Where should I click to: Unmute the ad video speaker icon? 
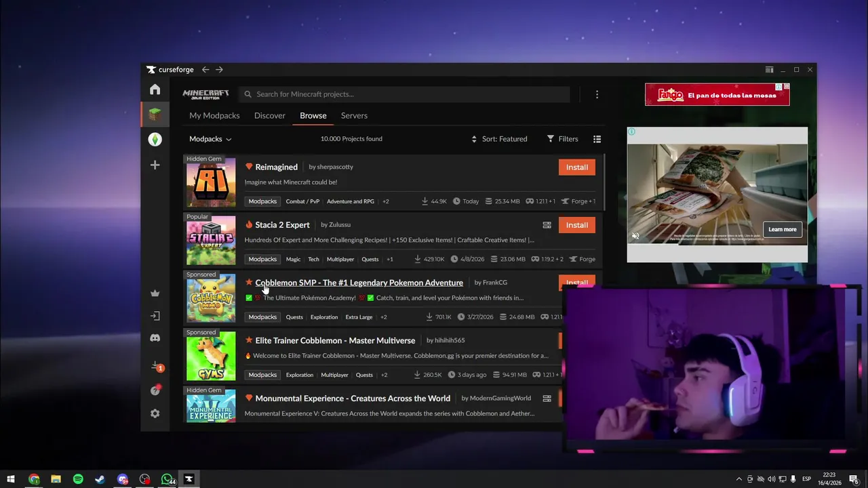635,236
